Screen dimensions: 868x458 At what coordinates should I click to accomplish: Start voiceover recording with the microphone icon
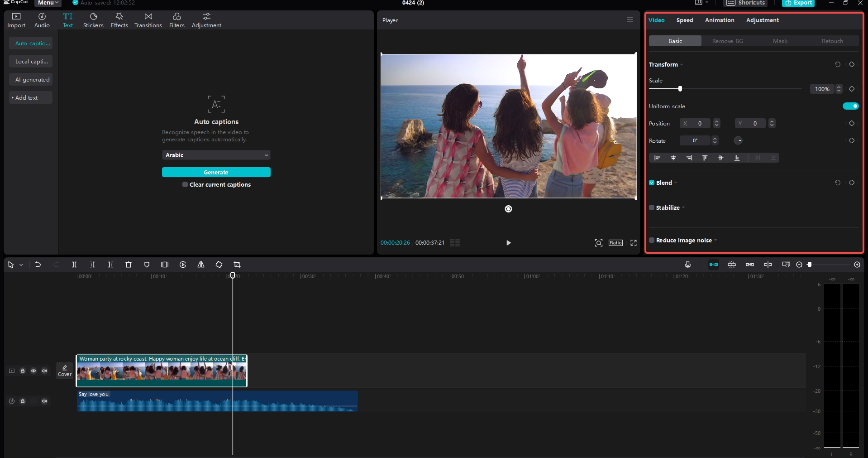pos(687,265)
